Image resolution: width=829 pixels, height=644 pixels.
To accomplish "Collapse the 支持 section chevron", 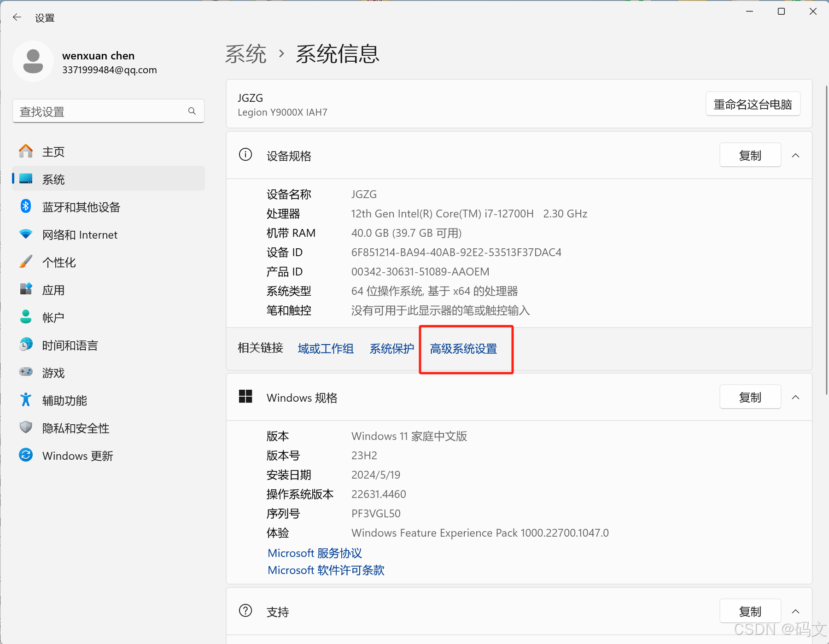I will point(795,612).
